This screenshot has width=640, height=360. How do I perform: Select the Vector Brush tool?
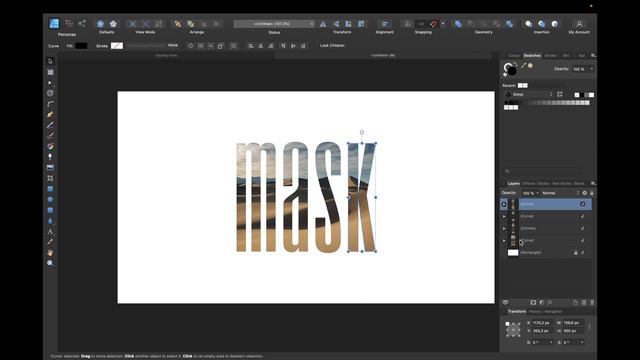coord(50,136)
